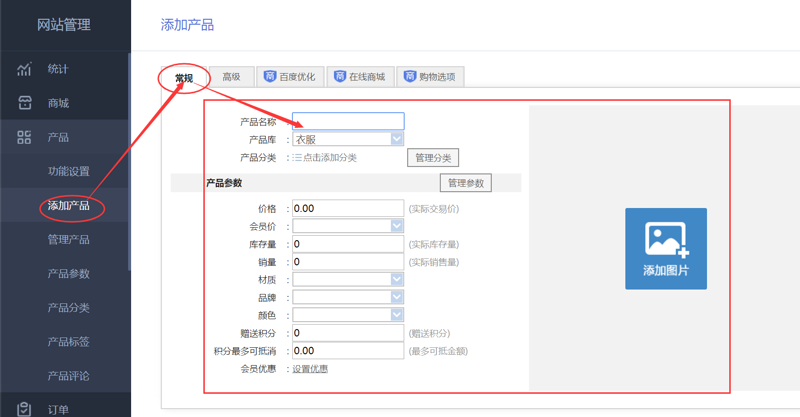The width and height of the screenshot is (800, 417).
Task: Click the order clipboard icon in sidebar
Action: pyautogui.click(x=24, y=409)
